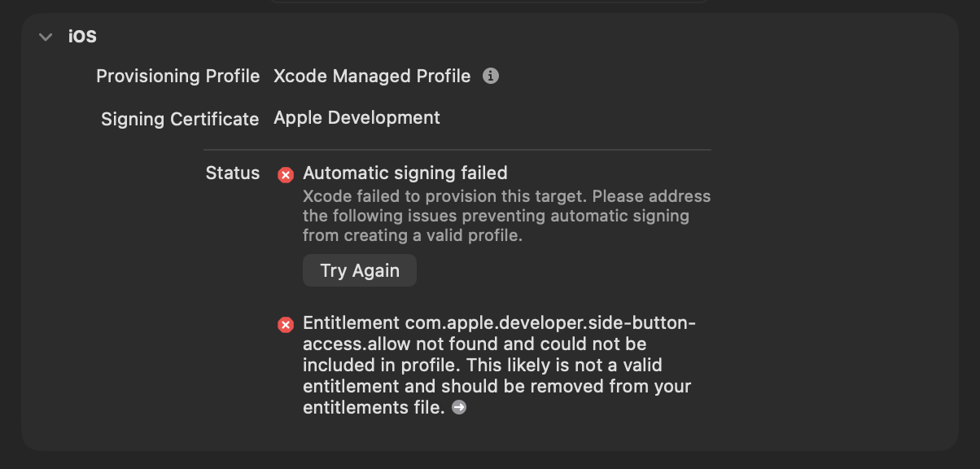
Task: Open the arrow icon after 'entitlements file.'
Action: (459, 408)
